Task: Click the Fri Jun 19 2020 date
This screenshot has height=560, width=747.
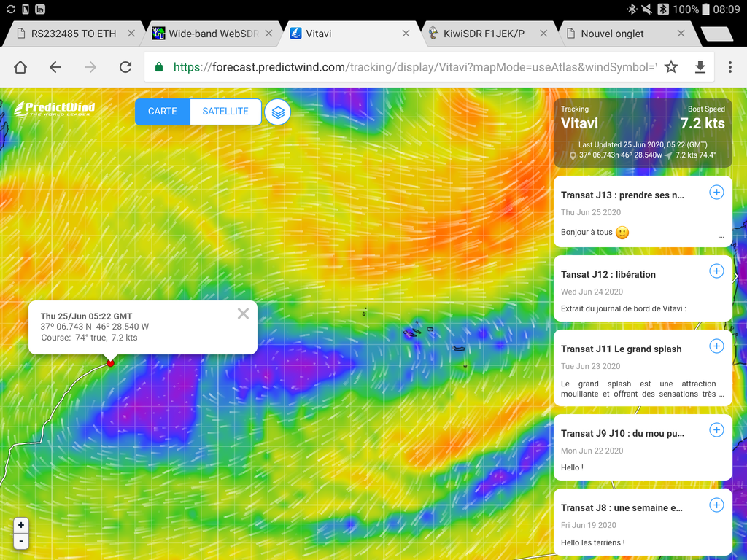Action: 589,525
